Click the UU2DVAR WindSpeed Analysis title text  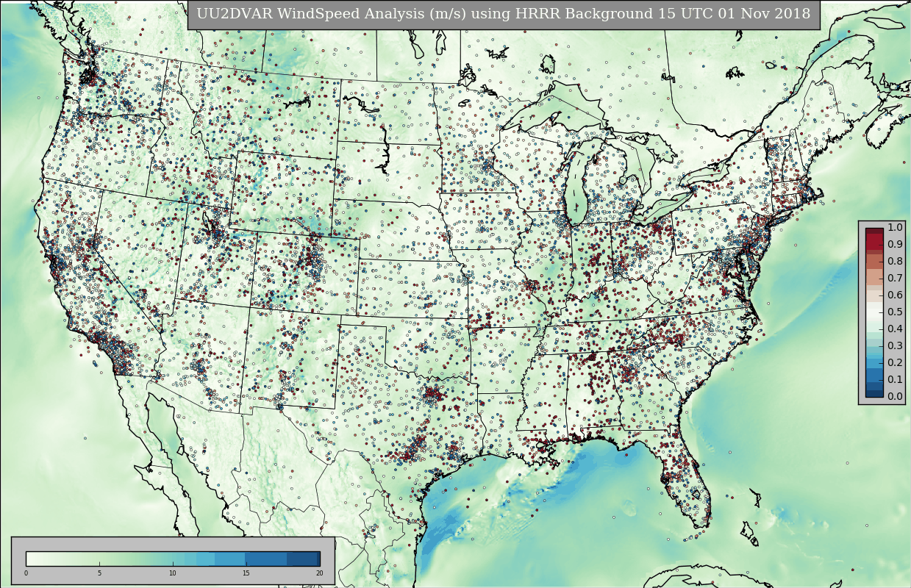(x=503, y=14)
